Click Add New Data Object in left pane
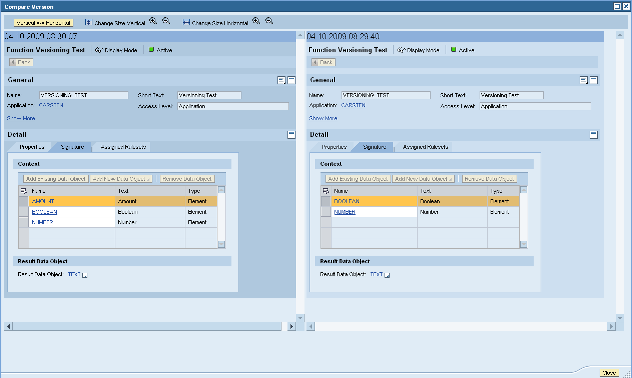632x378 pixels. click(121, 179)
